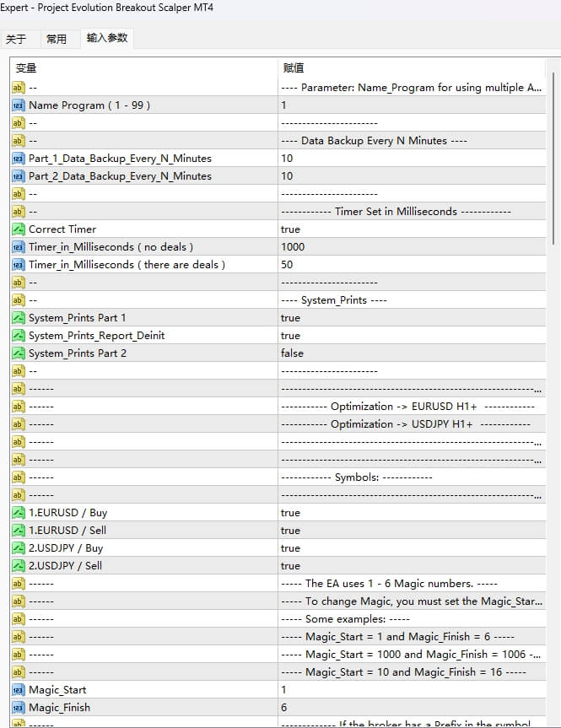Click the ab icon on the first separator row
Image resolution: width=561 pixels, height=728 pixels.
[16, 87]
